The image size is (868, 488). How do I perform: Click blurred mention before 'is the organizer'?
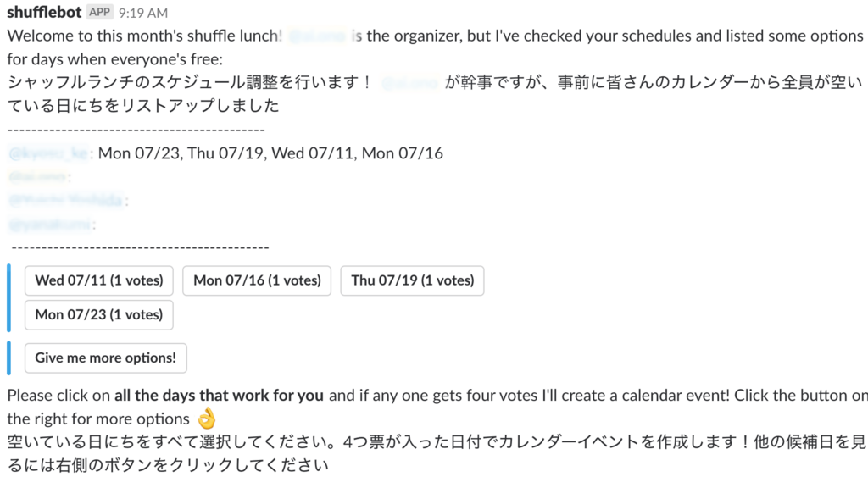click(x=317, y=36)
